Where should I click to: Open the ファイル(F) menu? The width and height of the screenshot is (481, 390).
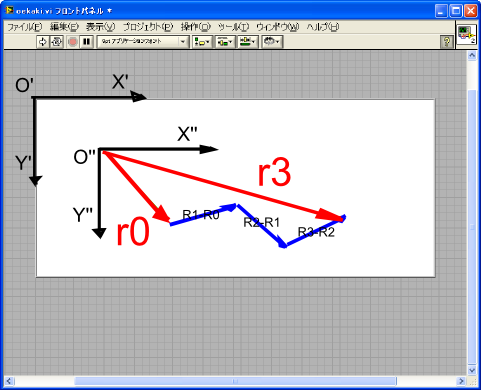point(25,27)
